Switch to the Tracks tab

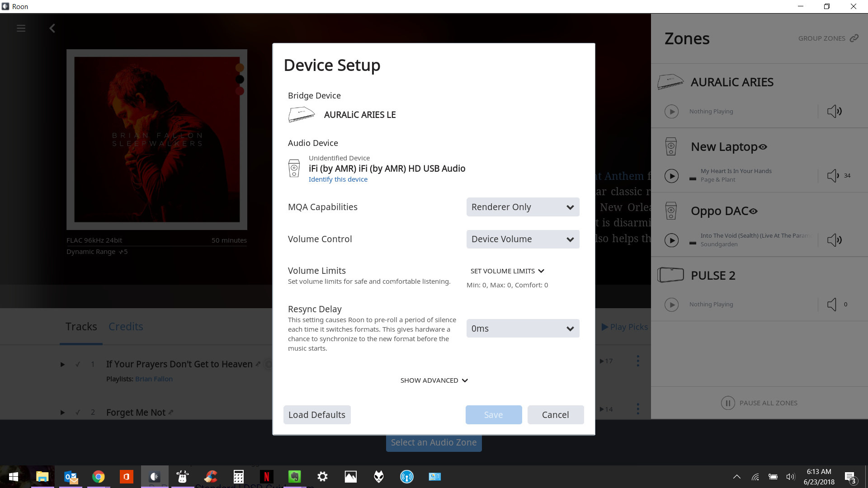81,327
